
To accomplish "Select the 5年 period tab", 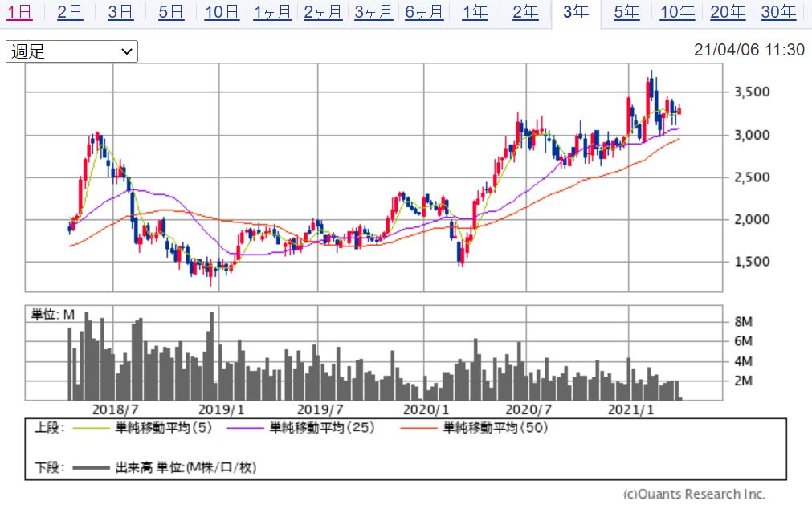I will (626, 12).
